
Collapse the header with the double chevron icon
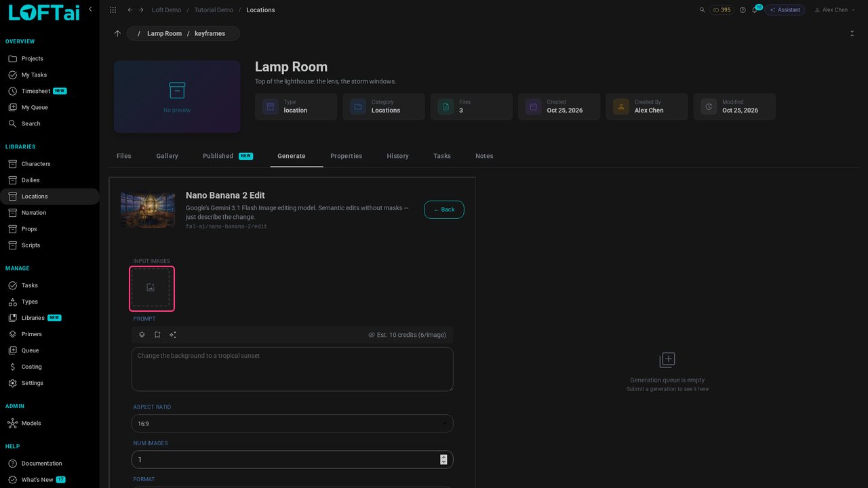852,33
